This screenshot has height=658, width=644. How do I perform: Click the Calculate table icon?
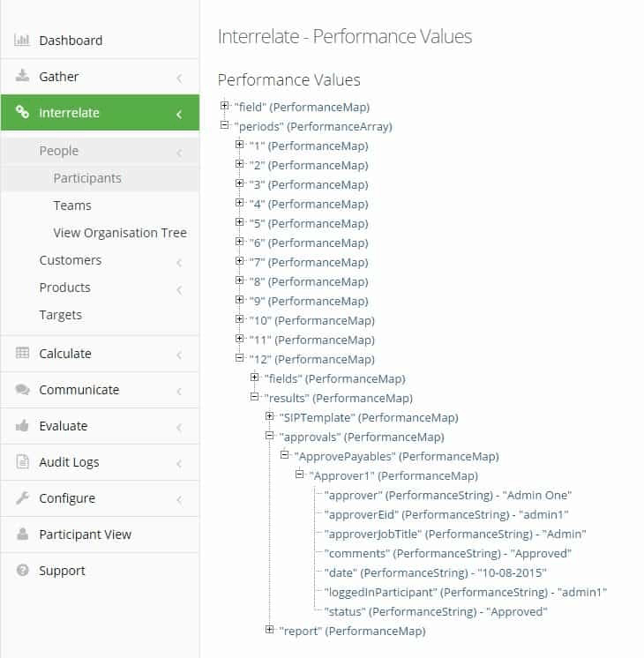22,353
